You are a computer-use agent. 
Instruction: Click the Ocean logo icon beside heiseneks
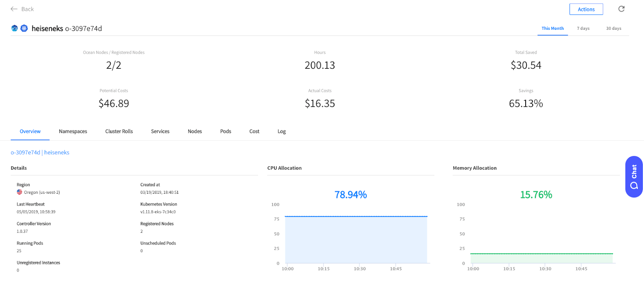point(14,28)
